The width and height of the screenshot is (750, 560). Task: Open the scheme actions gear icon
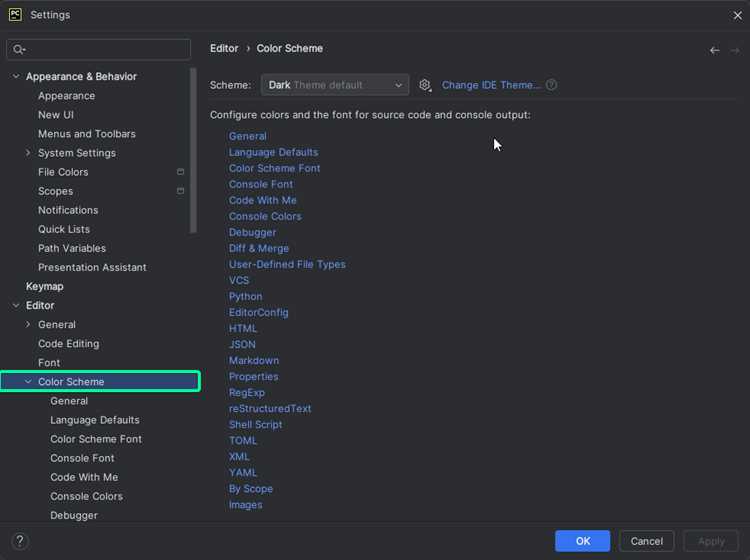coord(425,85)
